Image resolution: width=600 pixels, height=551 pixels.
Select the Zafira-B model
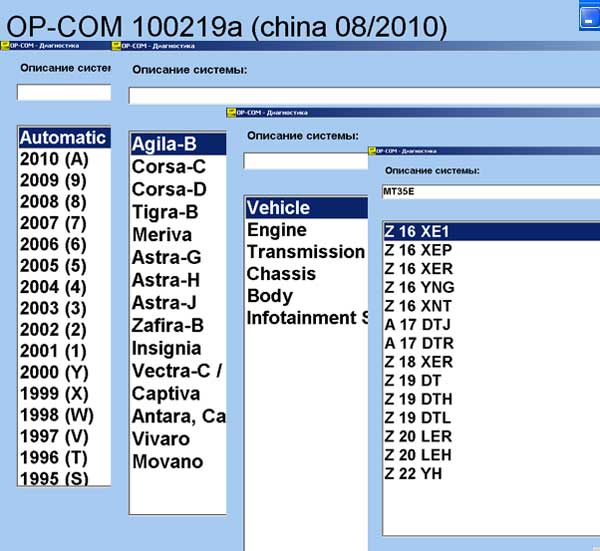coord(167,325)
